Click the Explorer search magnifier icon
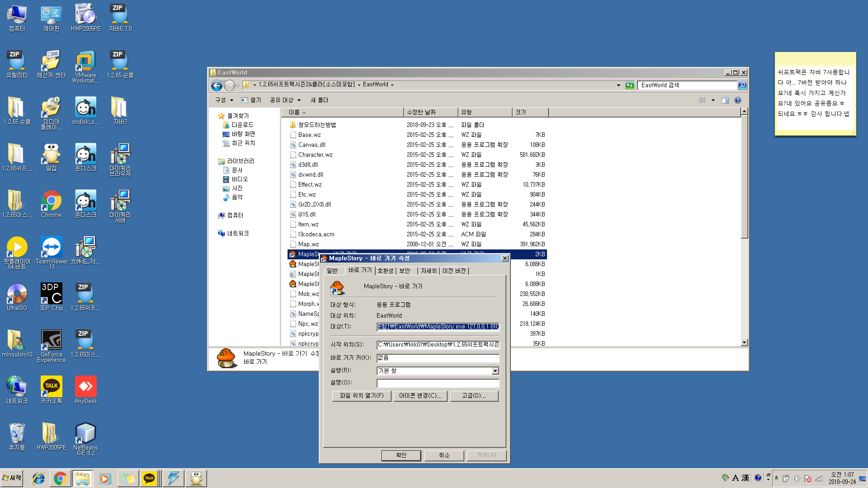This screenshot has width=868, height=488. pos(742,85)
